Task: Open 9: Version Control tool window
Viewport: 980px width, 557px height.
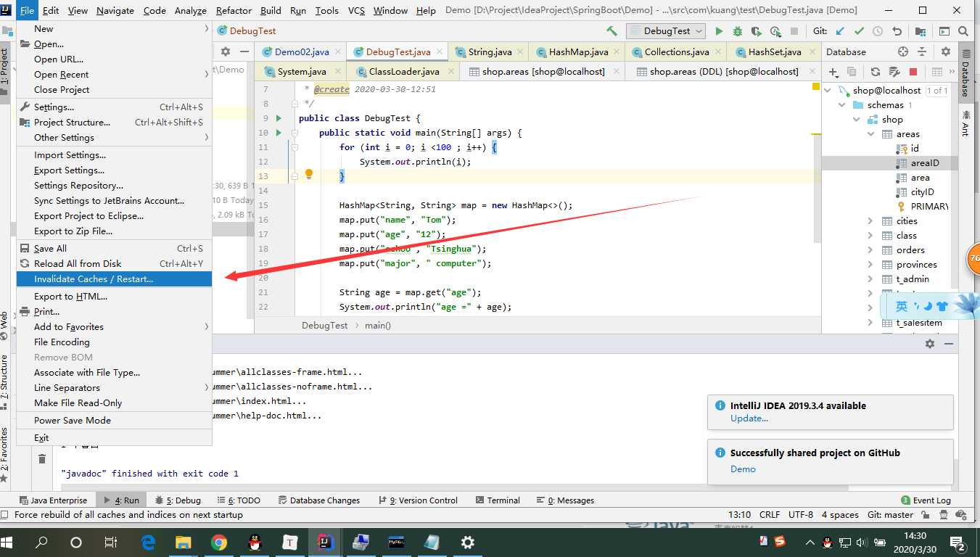Action: [x=418, y=500]
